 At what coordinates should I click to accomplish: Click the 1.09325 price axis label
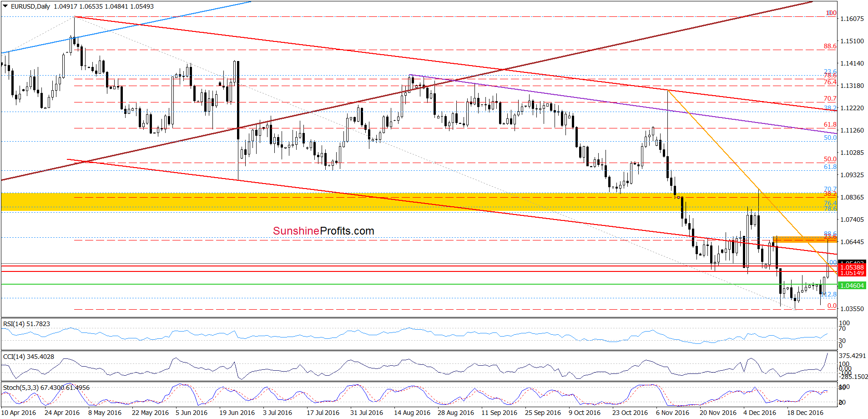click(852, 175)
